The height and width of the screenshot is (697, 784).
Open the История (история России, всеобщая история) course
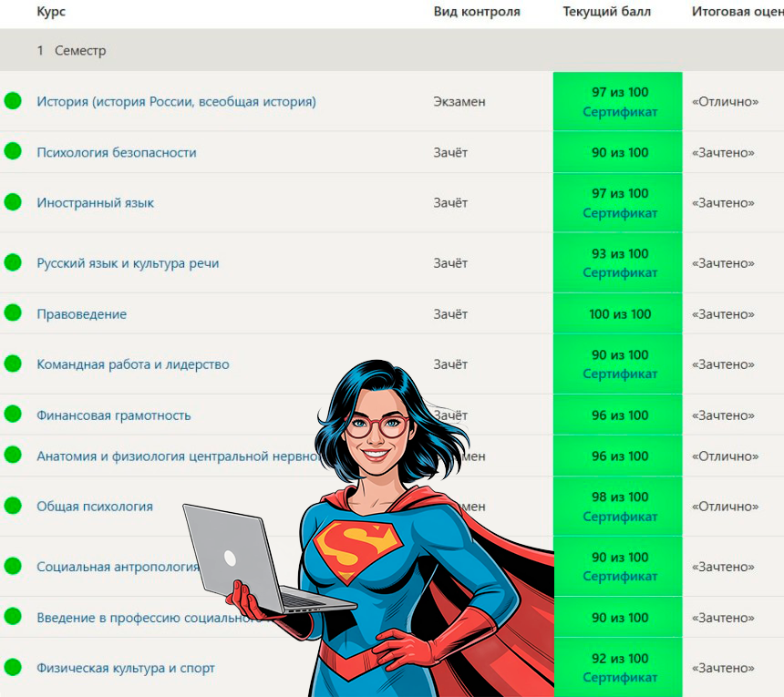pos(177,101)
